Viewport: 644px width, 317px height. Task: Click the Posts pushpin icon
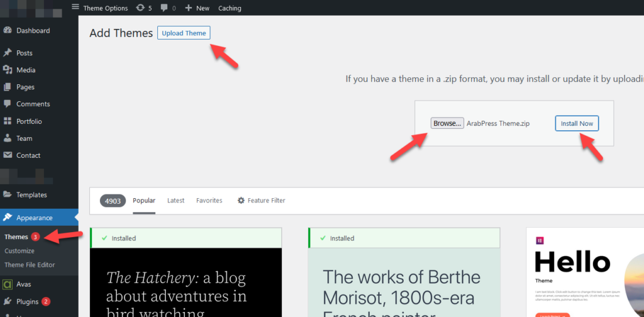[x=8, y=53]
